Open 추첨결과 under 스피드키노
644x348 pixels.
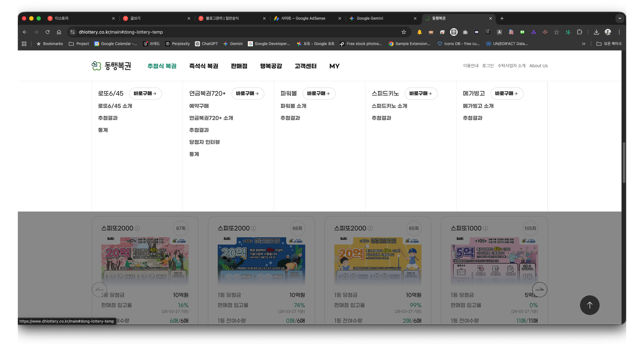tap(381, 118)
